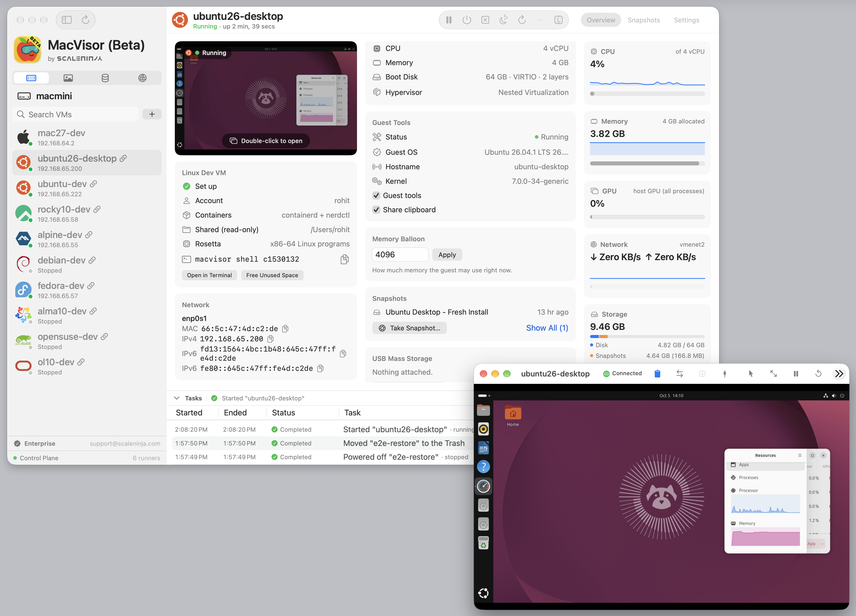Open the Resources window hamburger menu
The height and width of the screenshot is (616, 856).
point(800,456)
